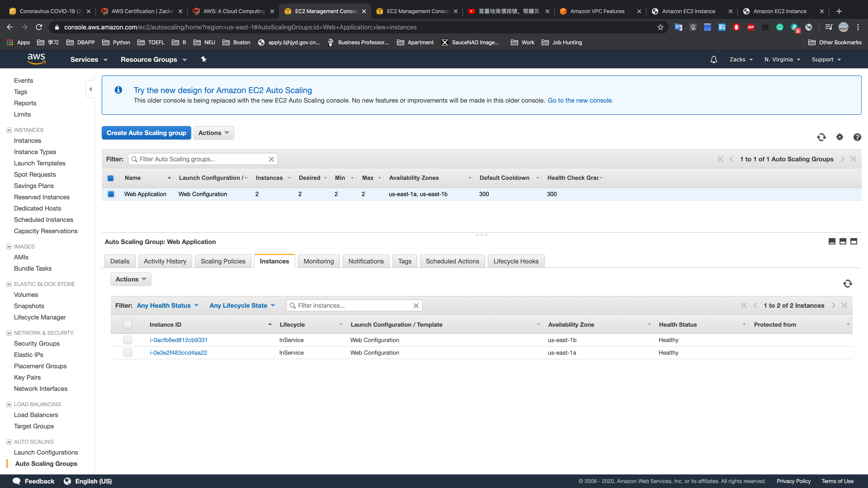The width and height of the screenshot is (868, 488).
Task: Open the Any Lifecycle State filter dropdown
Action: pyautogui.click(x=242, y=305)
